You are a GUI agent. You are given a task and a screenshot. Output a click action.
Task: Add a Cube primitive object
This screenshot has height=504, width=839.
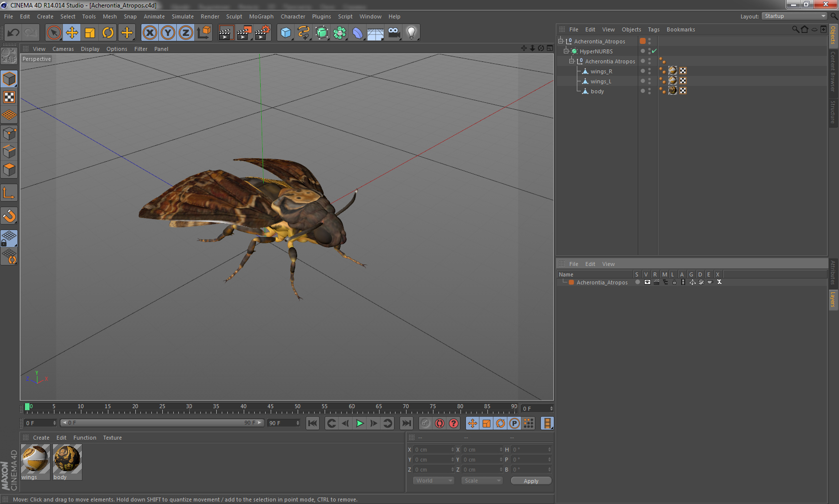click(286, 33)
